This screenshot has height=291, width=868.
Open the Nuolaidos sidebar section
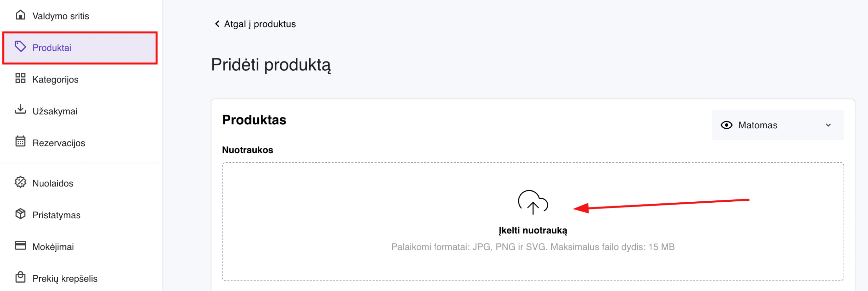coord(53,183)
